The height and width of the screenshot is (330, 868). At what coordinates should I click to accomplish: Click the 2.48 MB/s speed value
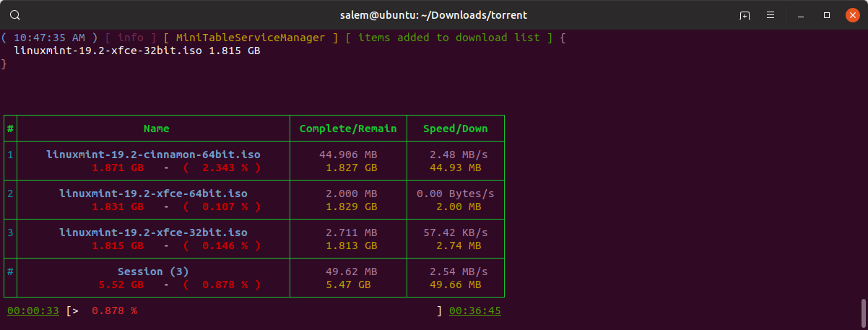point(459,155)
